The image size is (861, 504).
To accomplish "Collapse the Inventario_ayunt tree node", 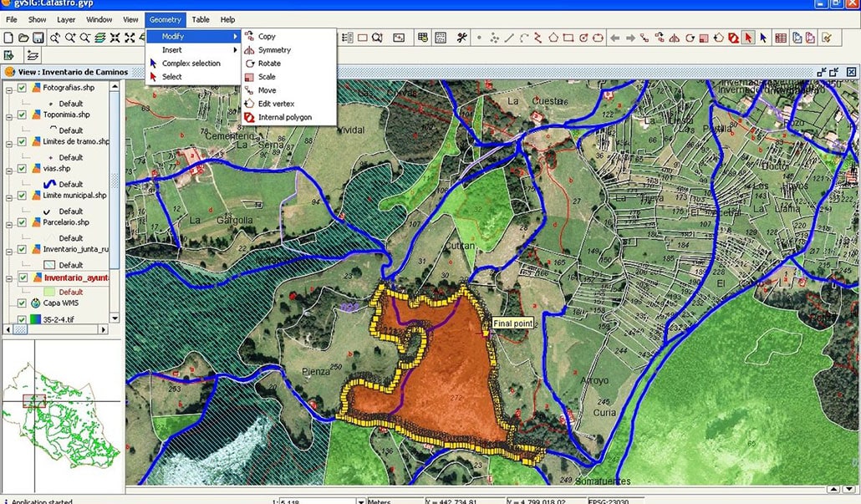I will click(9, 279).
